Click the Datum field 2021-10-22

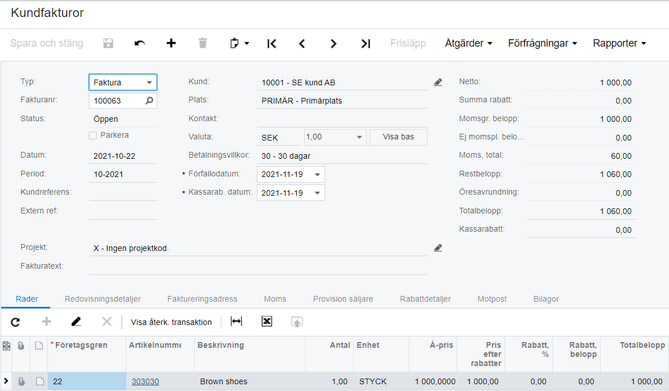(x=122, y=156)
